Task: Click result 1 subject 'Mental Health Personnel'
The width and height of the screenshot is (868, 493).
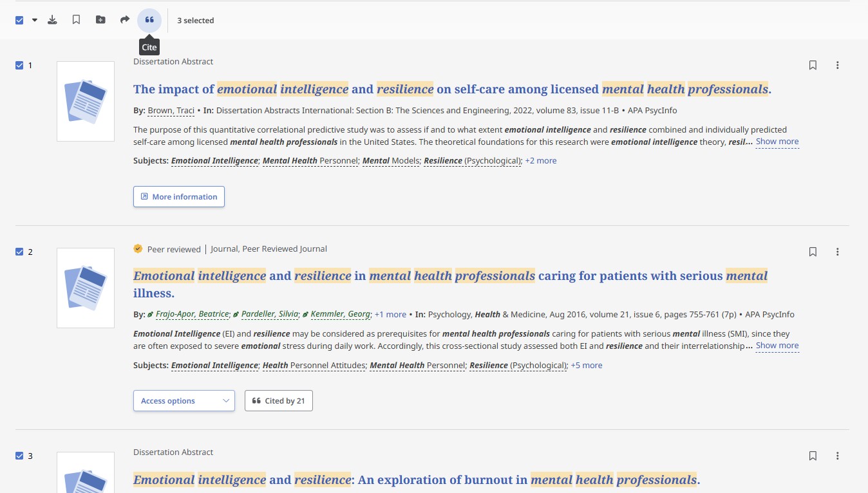Action: 310,161
